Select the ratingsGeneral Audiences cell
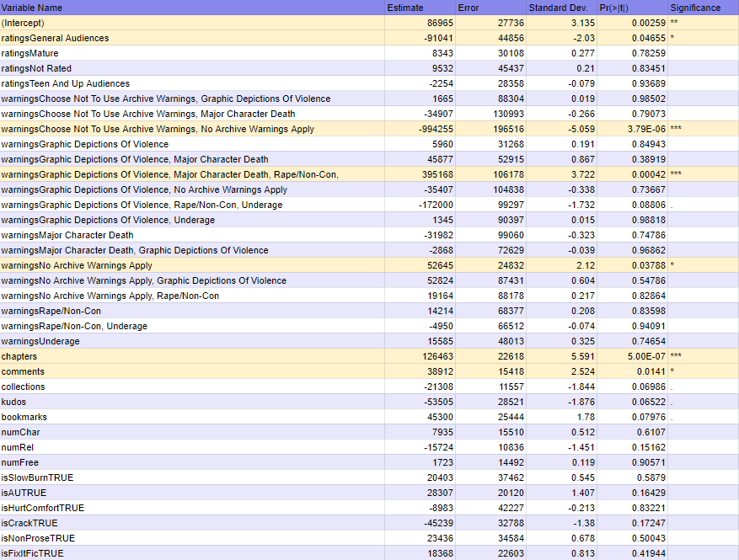 pos(192,38)
